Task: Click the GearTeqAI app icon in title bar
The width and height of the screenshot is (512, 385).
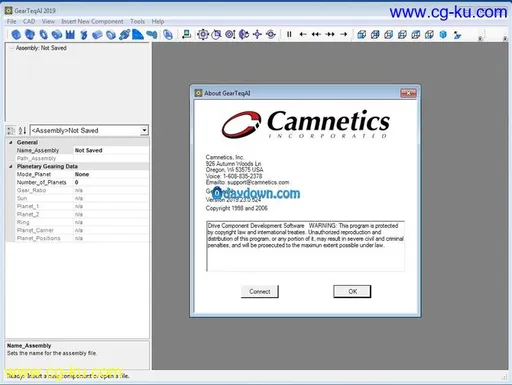Action: 9,10
